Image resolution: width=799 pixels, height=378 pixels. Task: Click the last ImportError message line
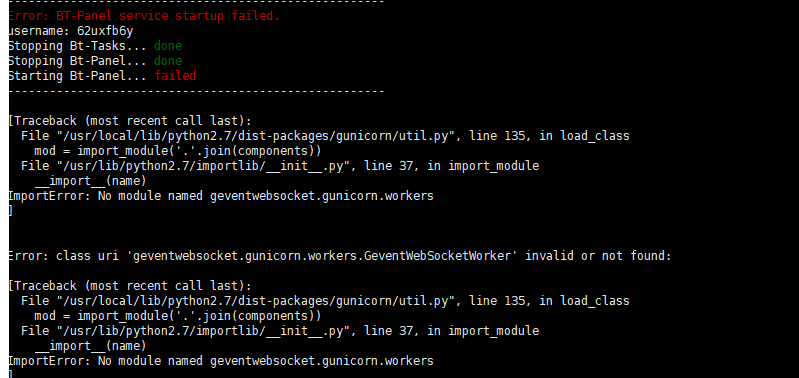tap(221, 361)
